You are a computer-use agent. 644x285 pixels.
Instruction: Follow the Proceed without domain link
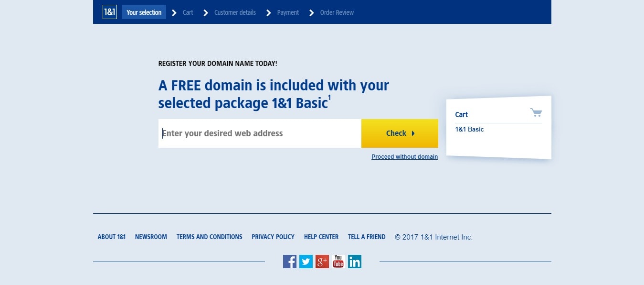click(405, 157)
